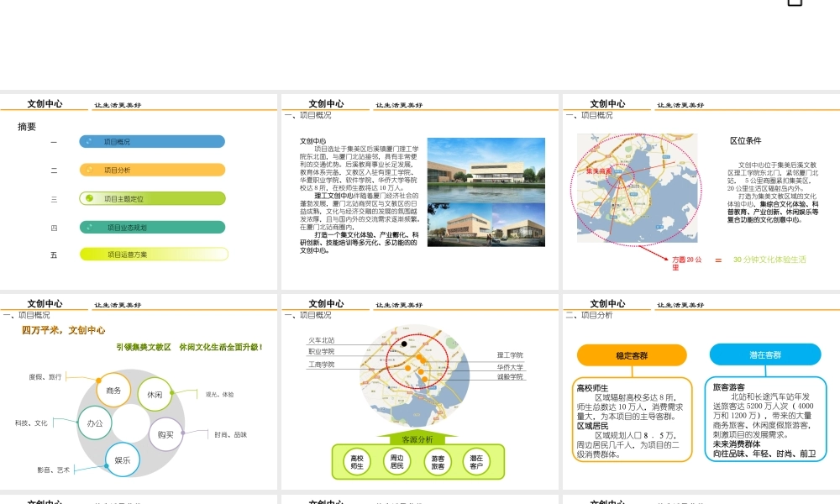Viewport: 840px width, 504px height.
Task: Click the 高校师生 badge under 客源分析
Action: click(x=358, y=461)
